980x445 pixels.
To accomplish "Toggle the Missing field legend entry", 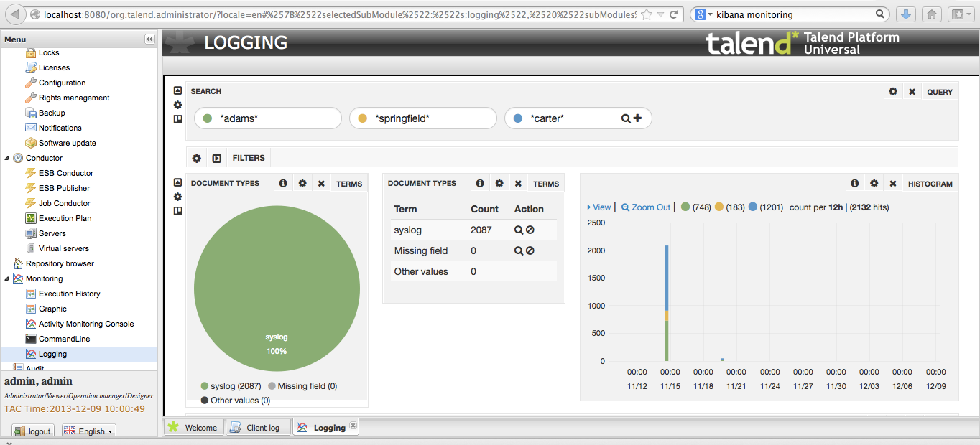I will point(302,386).
